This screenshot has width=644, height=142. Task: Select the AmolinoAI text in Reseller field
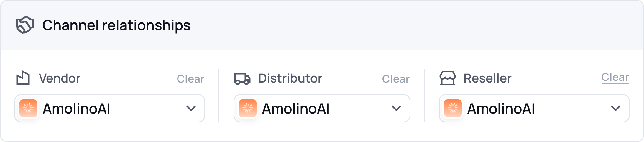[x=501, y=109]
